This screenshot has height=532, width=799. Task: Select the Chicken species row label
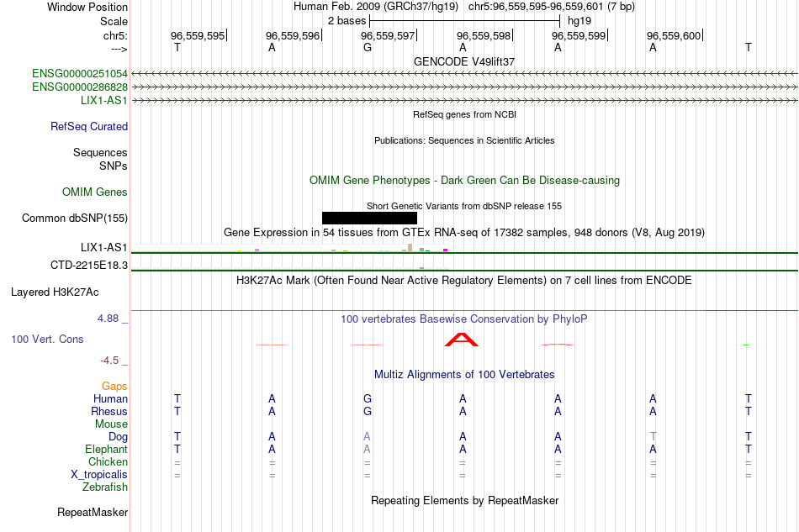[x=108, y=461]
